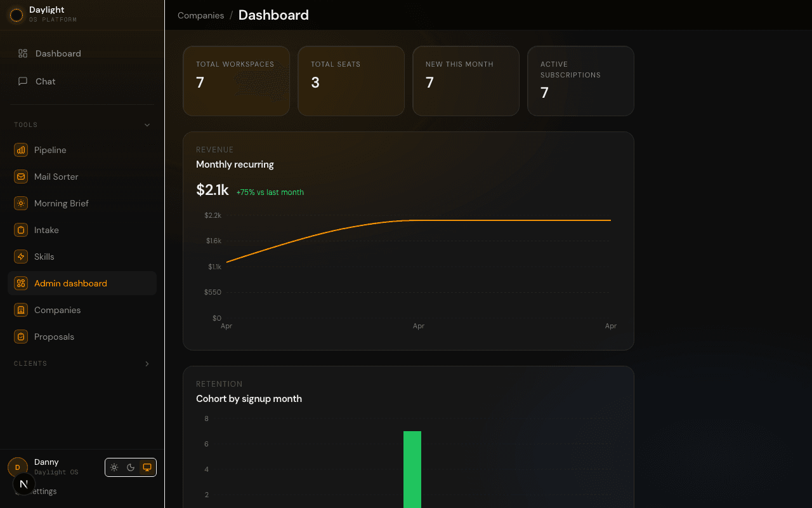Switch to dark theme moon toggle
Viewport: 812px width, 508px height.
click(x=131, y=467)
